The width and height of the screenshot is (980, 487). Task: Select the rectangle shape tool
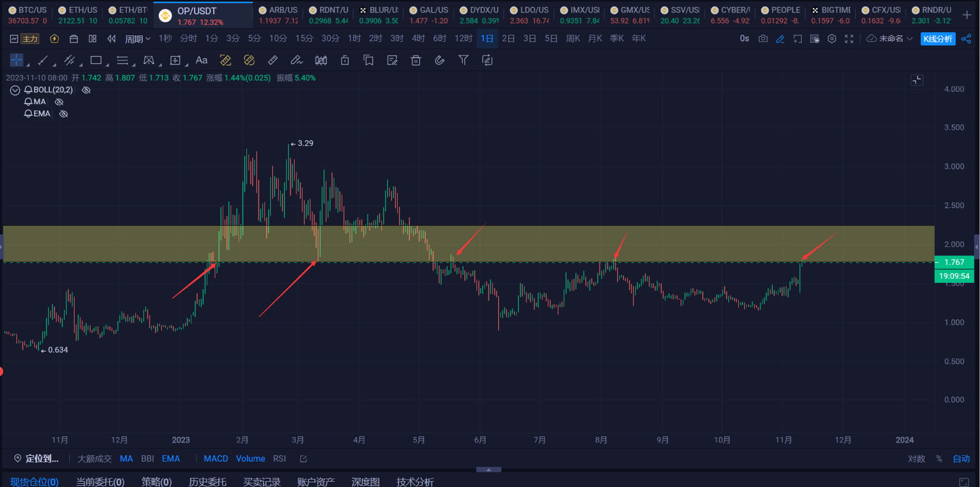[96, 60]
